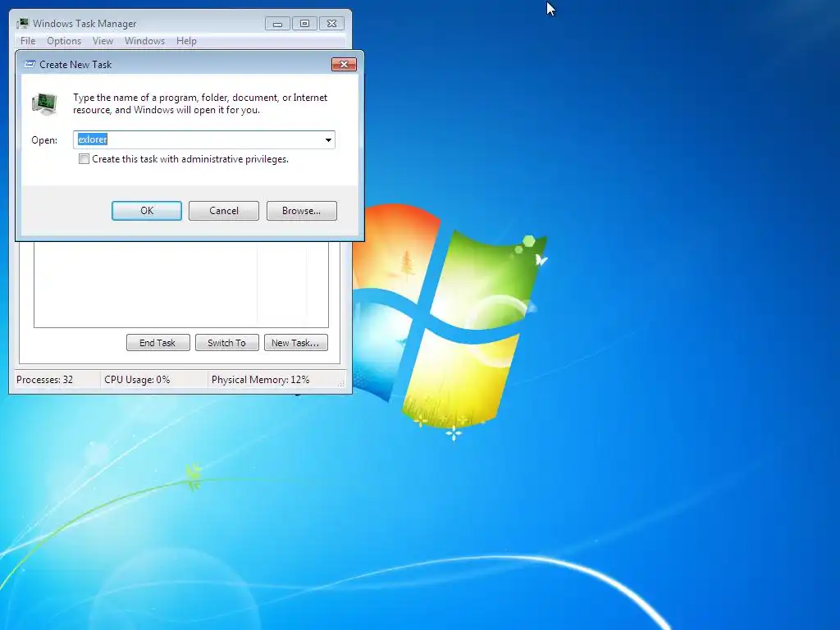Click 'CPU Usage: 0%' in status bar

coord(137,380)
